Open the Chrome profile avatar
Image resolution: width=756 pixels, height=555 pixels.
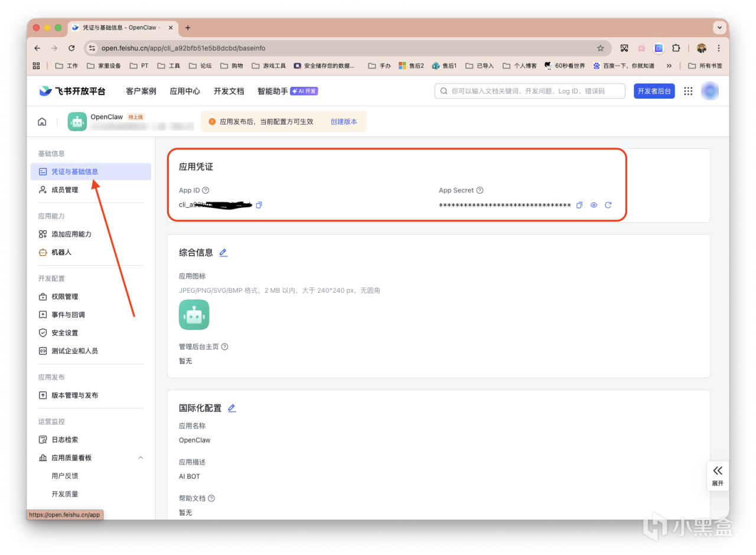[x=702, y=48]
